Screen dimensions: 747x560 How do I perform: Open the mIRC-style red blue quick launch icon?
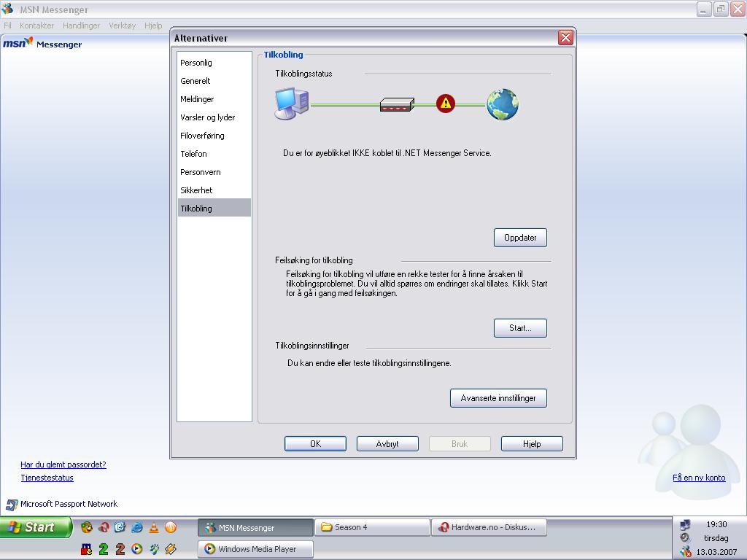(86, 549)
